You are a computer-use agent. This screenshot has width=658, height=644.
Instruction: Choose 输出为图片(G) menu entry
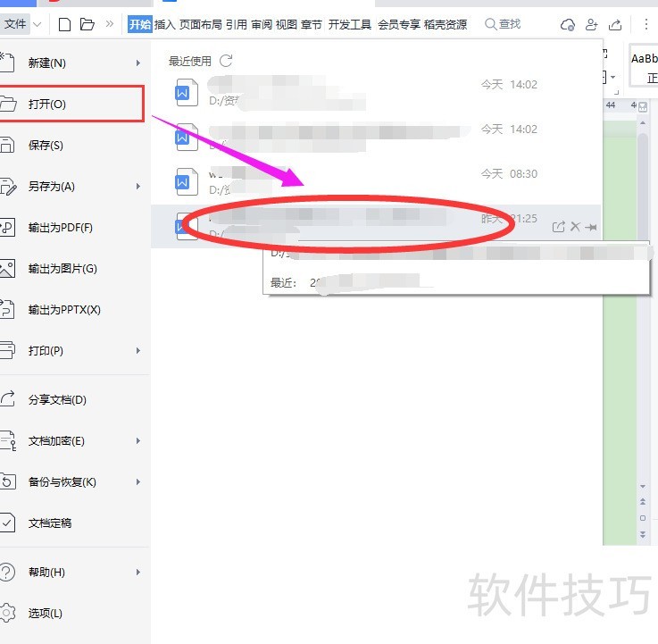pyautogui.click(x=75, y=269)
